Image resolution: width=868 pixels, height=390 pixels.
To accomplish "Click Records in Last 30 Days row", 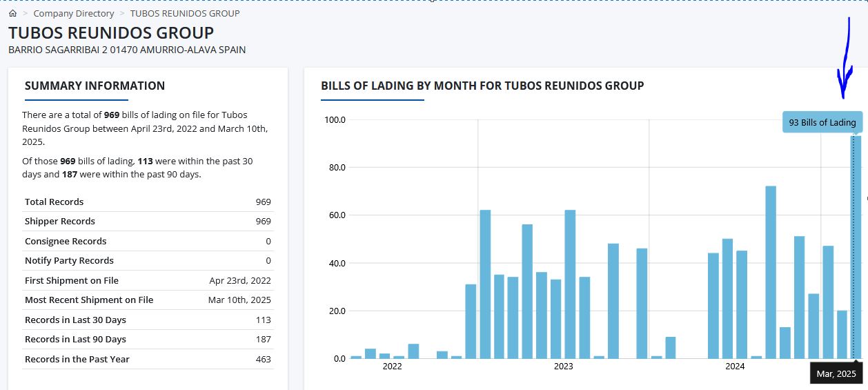I will point(148,320).
